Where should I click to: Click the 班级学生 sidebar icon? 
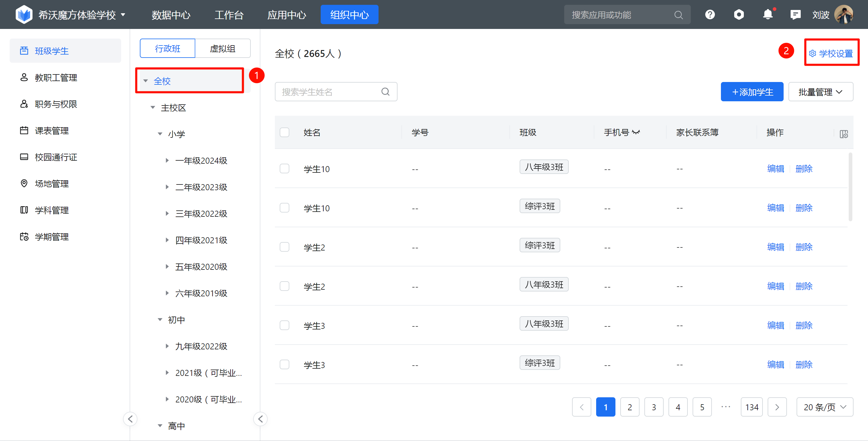coord(24,51)
